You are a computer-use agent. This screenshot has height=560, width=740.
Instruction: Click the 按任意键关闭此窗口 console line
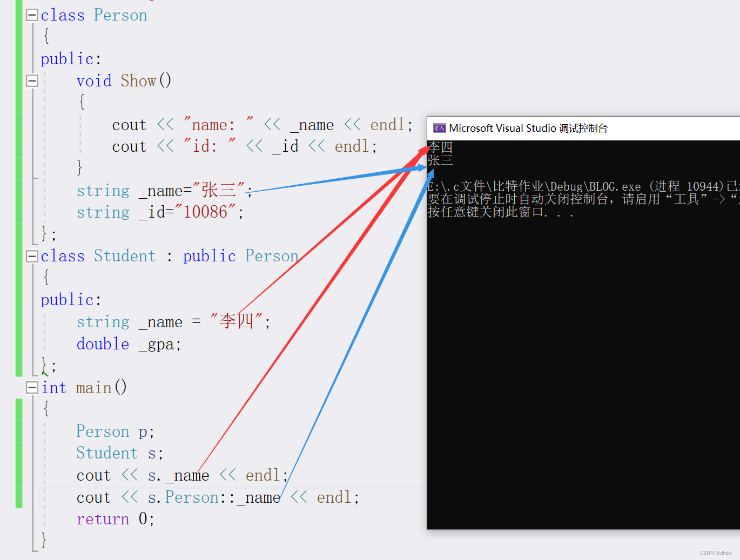pyautogui.click(x=500, y=212)
